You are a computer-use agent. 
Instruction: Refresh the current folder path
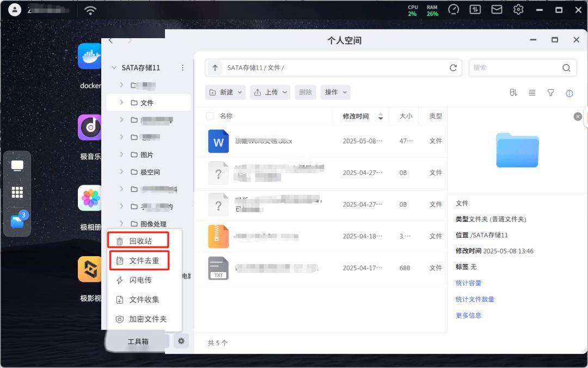(x=453, y=68)
